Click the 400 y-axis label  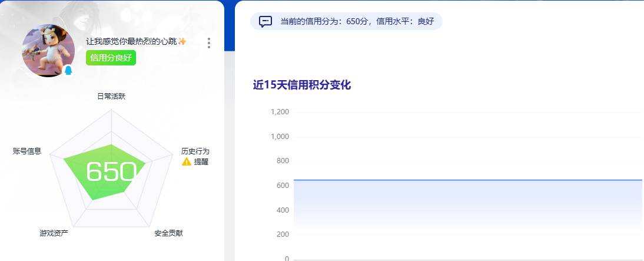point(283,210)
